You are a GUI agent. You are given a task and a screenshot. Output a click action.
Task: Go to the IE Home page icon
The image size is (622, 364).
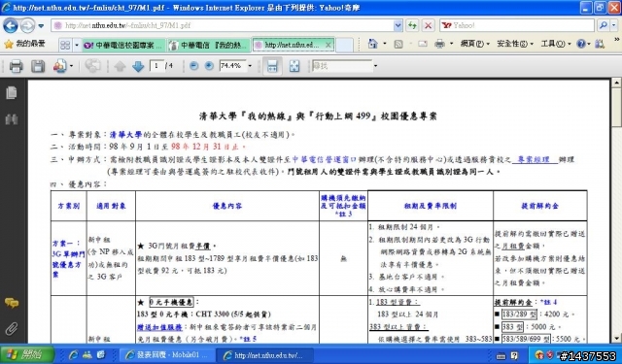(373, 44)
